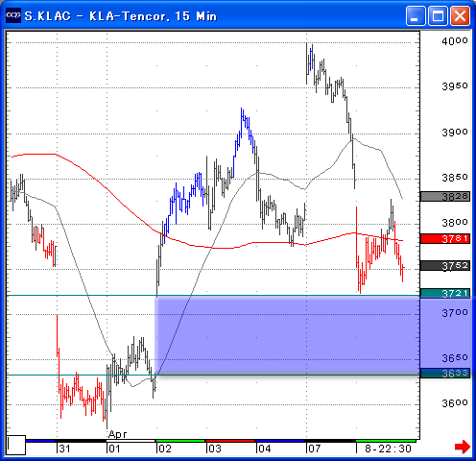Viewport: 476px width, 461px height.
Task: Click the 01 date label on time axis
Action: [x=115, y=449]
